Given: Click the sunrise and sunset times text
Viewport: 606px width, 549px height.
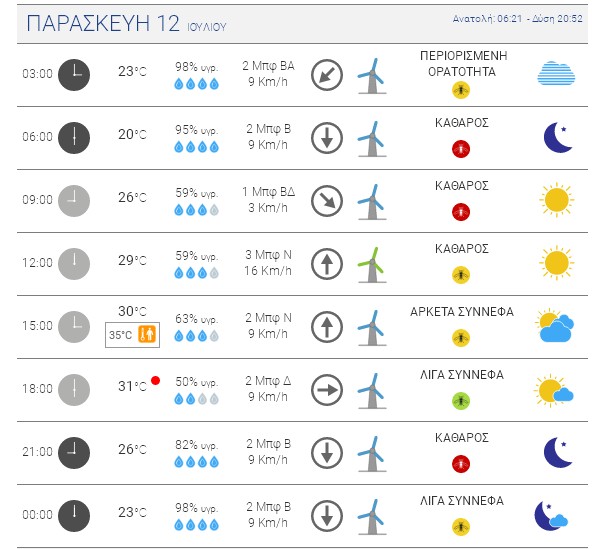Looking at the screenshot, I should click(x=517, y=19).
